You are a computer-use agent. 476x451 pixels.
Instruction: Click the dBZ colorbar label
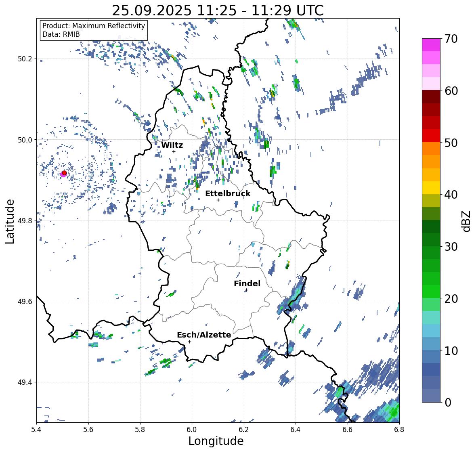(467, 221)
